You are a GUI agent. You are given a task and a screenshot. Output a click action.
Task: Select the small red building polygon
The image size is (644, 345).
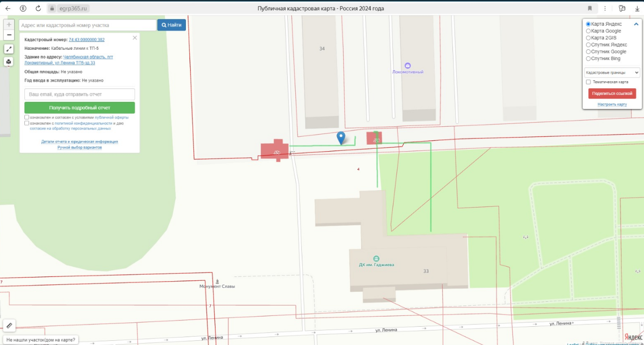[x=375, y=138]
